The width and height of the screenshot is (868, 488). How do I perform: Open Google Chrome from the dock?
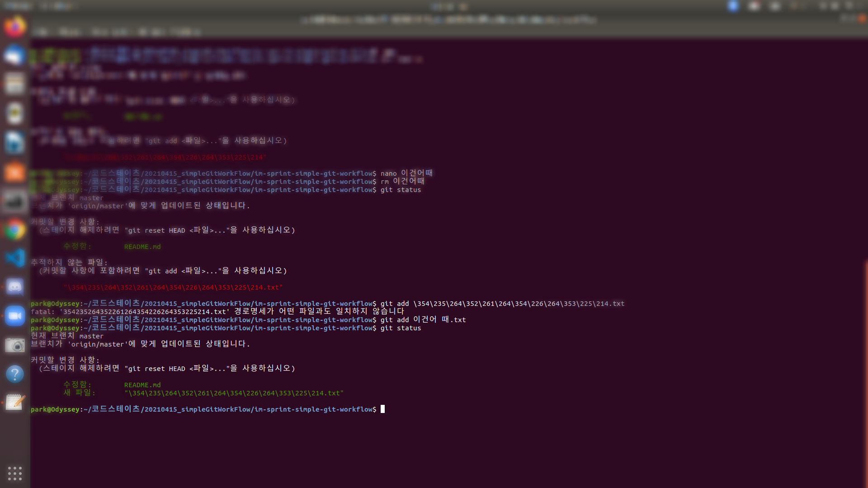[15, 230]
